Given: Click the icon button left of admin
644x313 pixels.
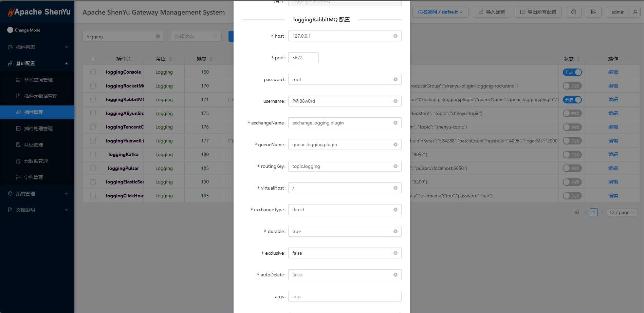Looking at the screenshot, I should (593, 12).
